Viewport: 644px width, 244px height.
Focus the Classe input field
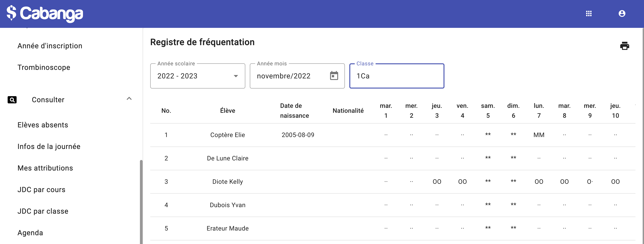click(x=396, y=76)
